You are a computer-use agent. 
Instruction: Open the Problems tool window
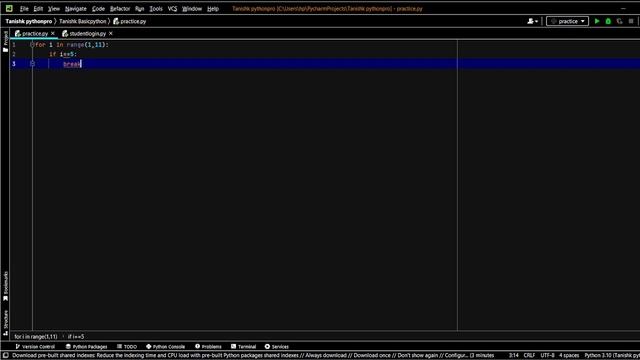(x=208, y=347)
